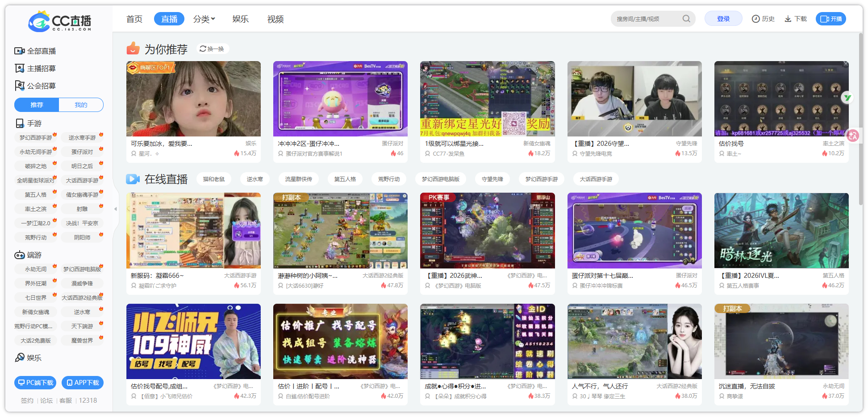Open 冲冲冲2区-蛋仔冲冲 stream thumbnail
This screenshot has width=868, height=417.
pos(340,99)
